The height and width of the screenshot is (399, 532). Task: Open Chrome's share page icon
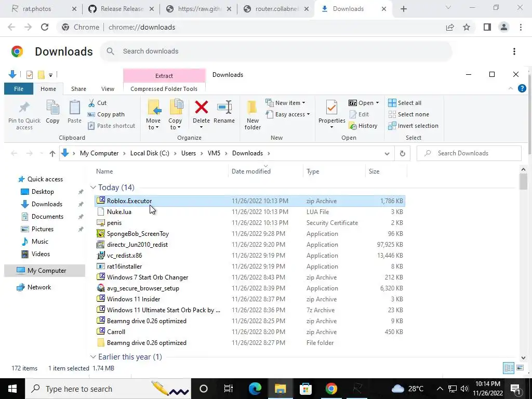click(x=450, y=27)
